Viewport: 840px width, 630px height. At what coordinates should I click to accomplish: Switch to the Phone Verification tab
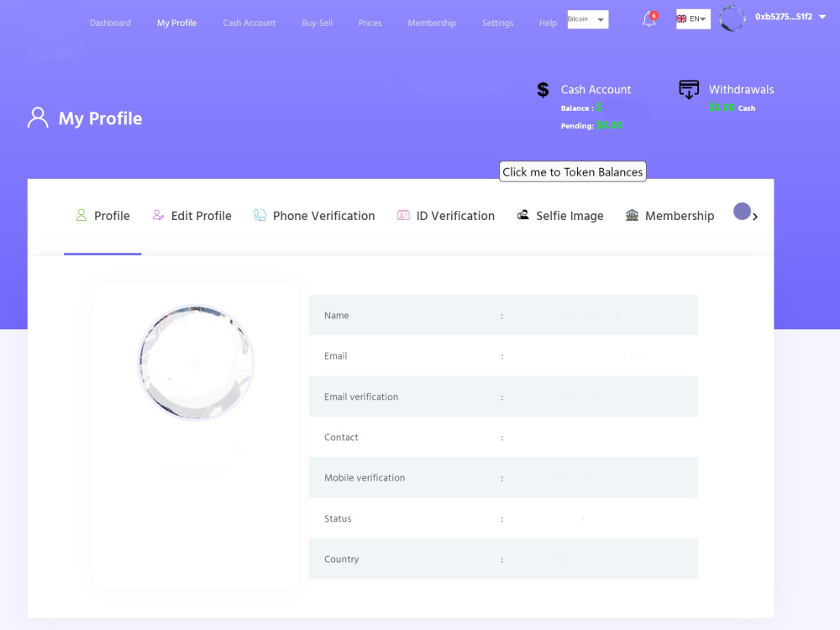coord(314,216)
